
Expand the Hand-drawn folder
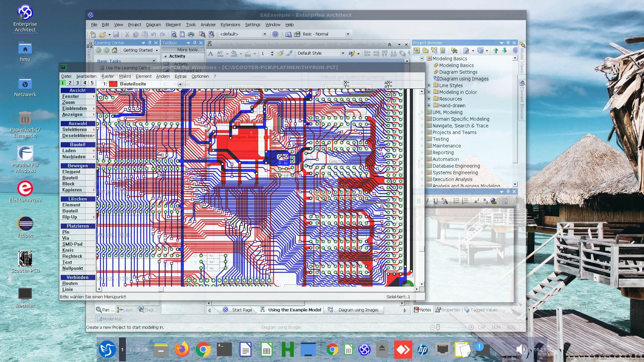pos(429,106)
